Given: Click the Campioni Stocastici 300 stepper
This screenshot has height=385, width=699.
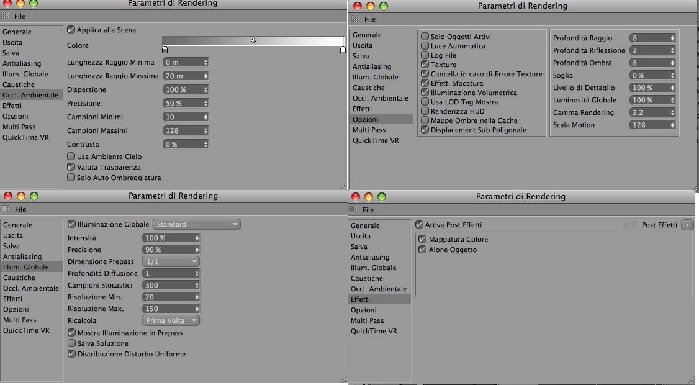Looking at the screenshot, I should [197, 285].
